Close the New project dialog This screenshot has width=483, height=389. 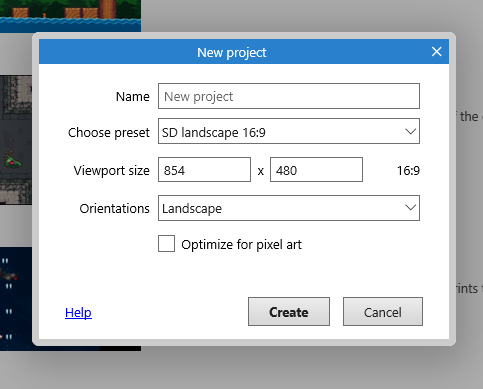click(x=436, y=52)
